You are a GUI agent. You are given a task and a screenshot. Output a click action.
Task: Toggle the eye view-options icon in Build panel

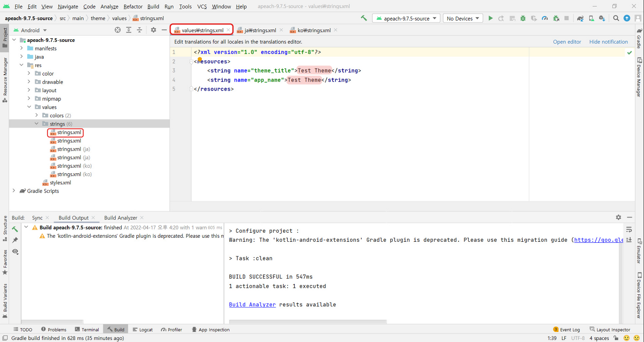click(15, 251)
